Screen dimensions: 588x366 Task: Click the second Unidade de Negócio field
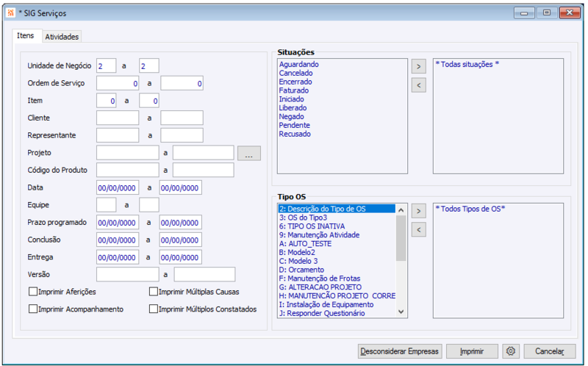coord(149,65)
